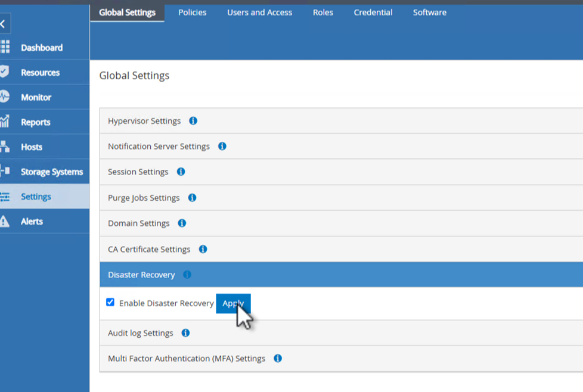Click the Dashboard grid icon in sidebar

(x=5, y=47)
